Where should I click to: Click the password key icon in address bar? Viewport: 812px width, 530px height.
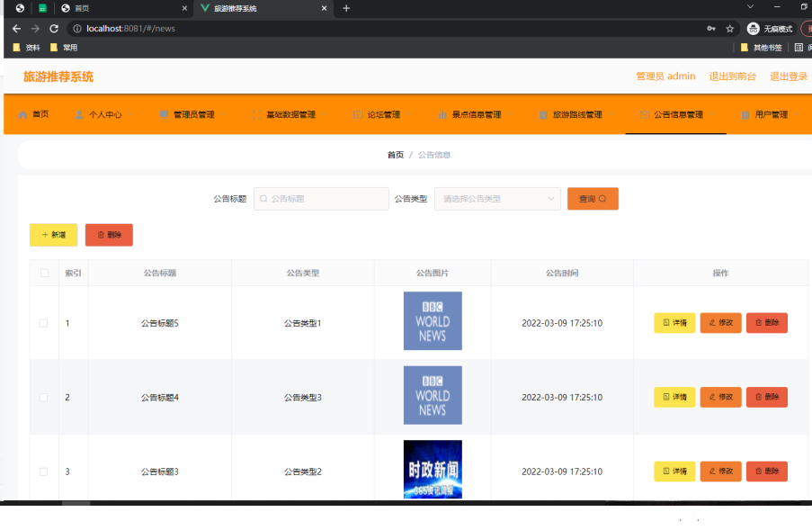click(711, 29)
